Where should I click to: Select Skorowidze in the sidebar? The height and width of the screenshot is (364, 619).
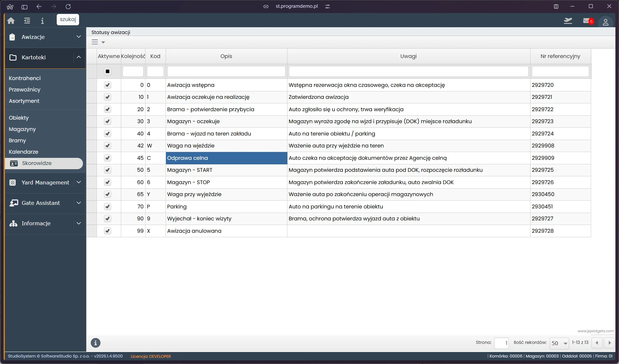pyautogui.click(x=44, y=163)
